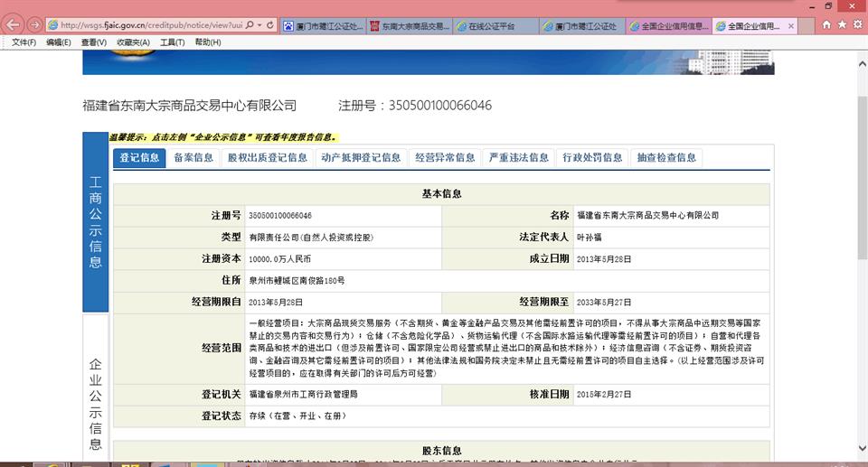The height and width of the screenshot is (467, 868).
Task: Click the 名称 value in the table
Action: pyautogui.click(x=647, y=216)
